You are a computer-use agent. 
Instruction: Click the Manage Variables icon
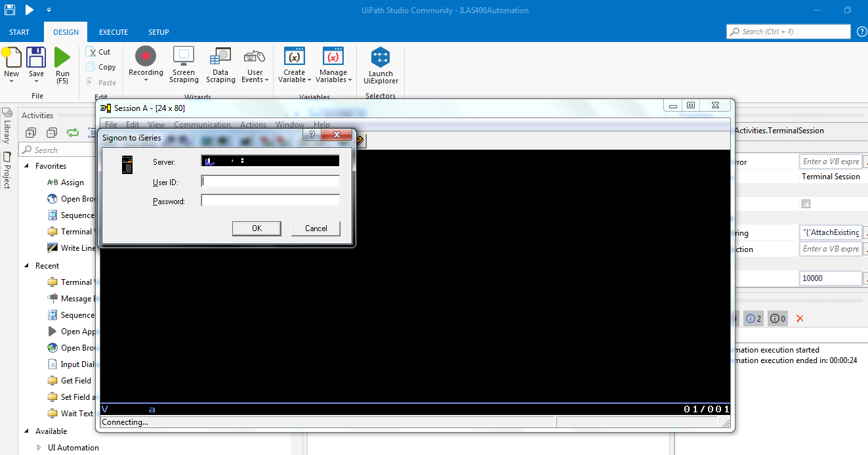333,56
